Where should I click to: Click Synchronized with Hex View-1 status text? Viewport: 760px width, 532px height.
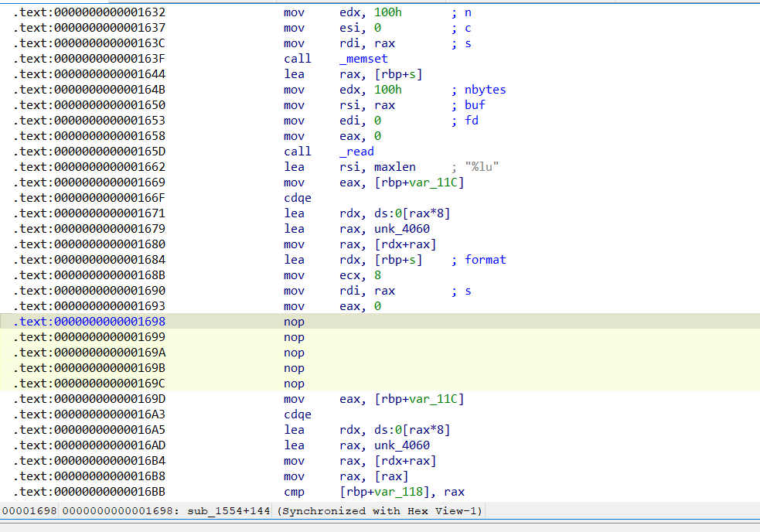tap(380, 511)
